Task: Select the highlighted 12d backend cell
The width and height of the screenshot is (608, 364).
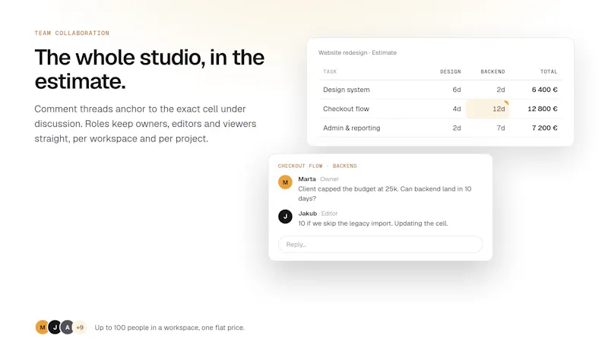Action: [487, 109]
